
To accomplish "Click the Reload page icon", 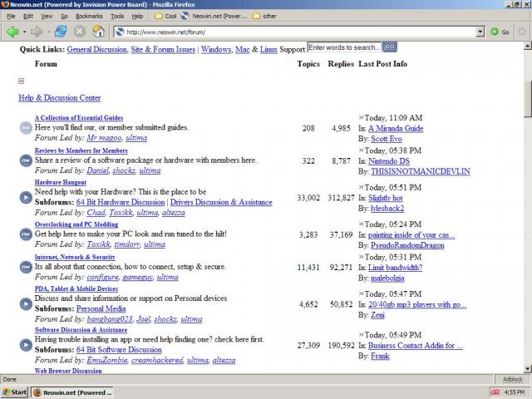I will pyautogui.click(x=61, y=32).
